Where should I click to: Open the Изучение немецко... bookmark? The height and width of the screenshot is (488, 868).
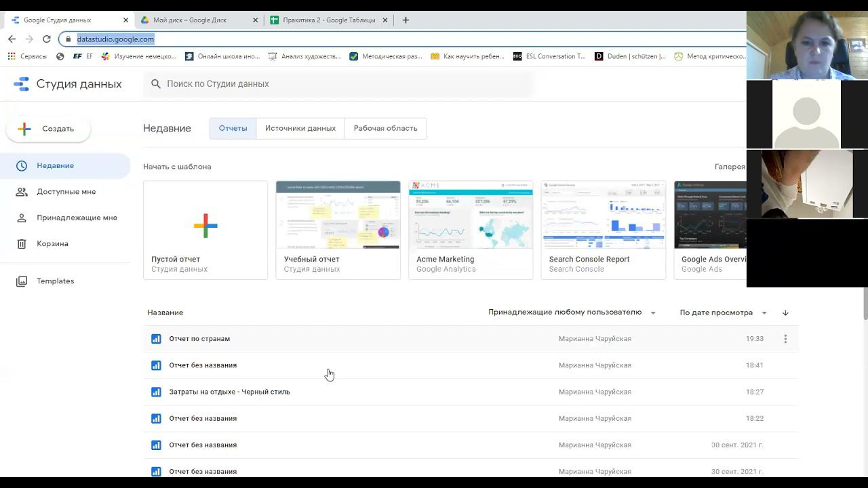(x=138, y=57)
